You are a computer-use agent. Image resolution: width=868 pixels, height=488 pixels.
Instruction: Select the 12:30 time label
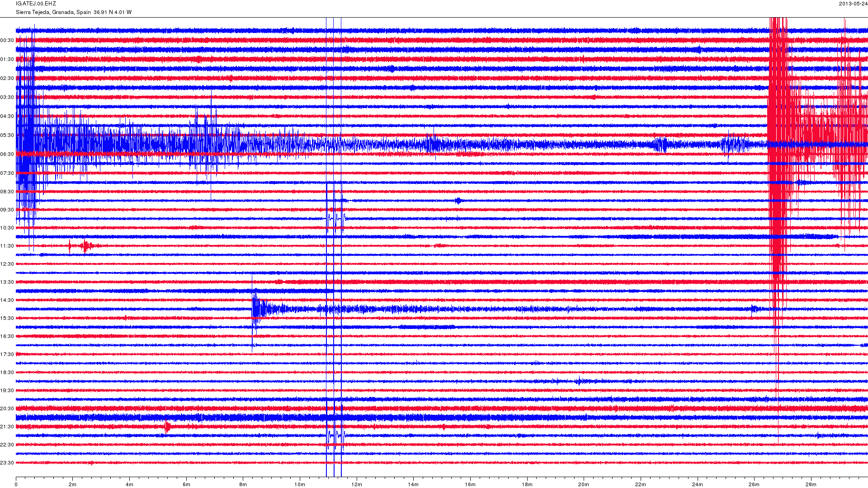click(x=7, y=264)
